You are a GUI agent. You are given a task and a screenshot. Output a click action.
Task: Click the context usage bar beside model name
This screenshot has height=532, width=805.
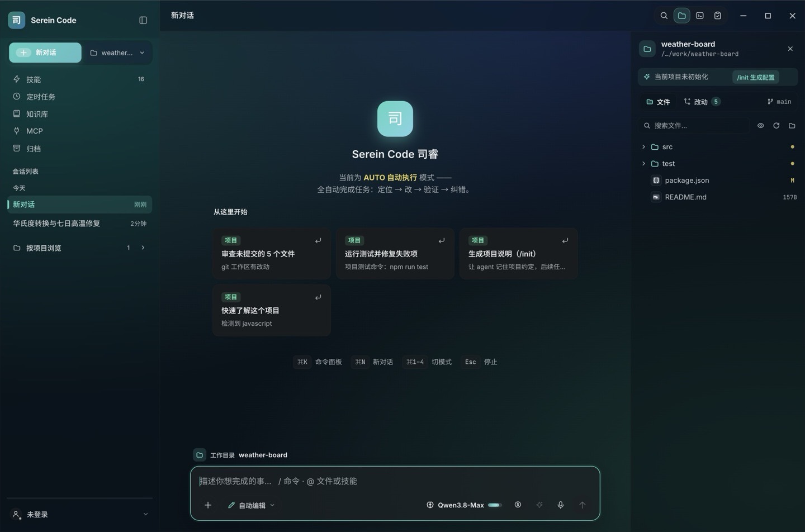[x=495, y=505]
